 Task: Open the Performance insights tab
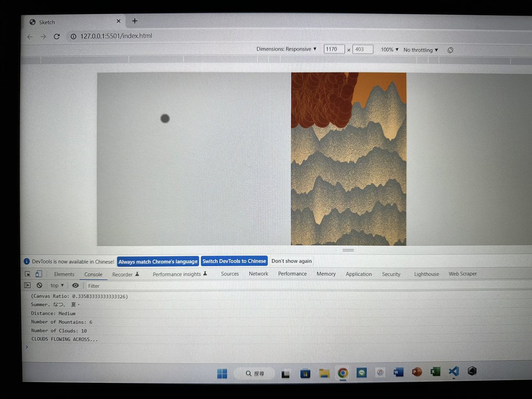(x=180, y=274)
